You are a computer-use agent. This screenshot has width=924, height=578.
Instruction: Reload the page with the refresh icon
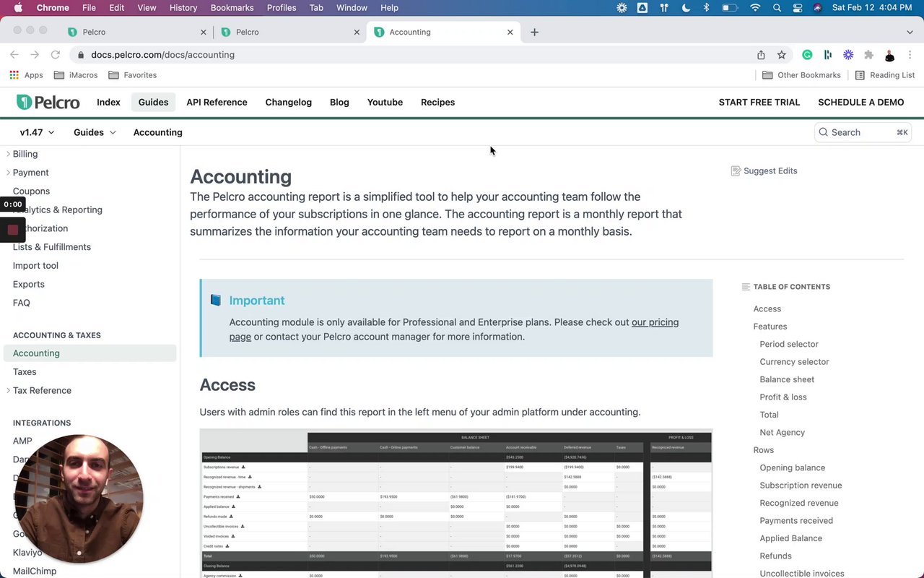[55, 55]
